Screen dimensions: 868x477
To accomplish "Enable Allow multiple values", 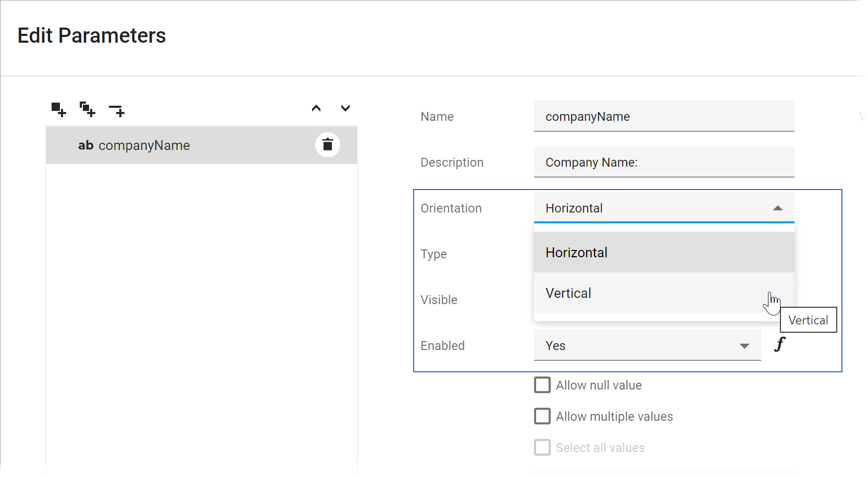I will (x=542, y=416).
